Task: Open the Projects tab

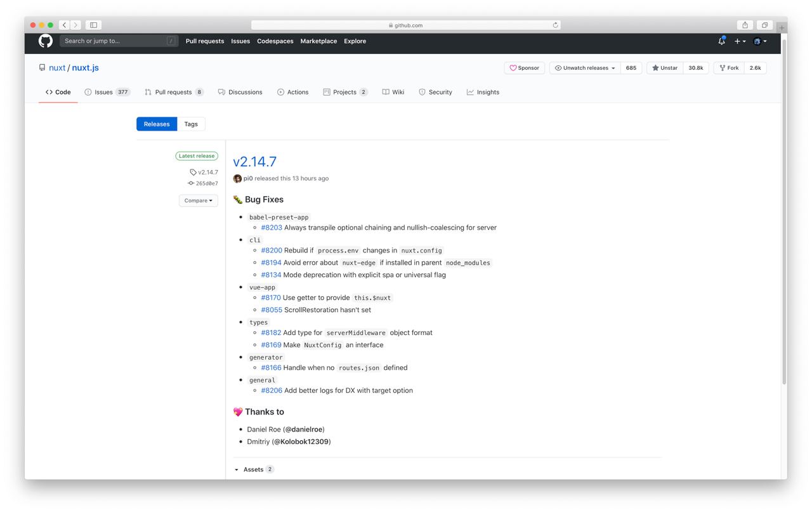Action: click(345, 93)
